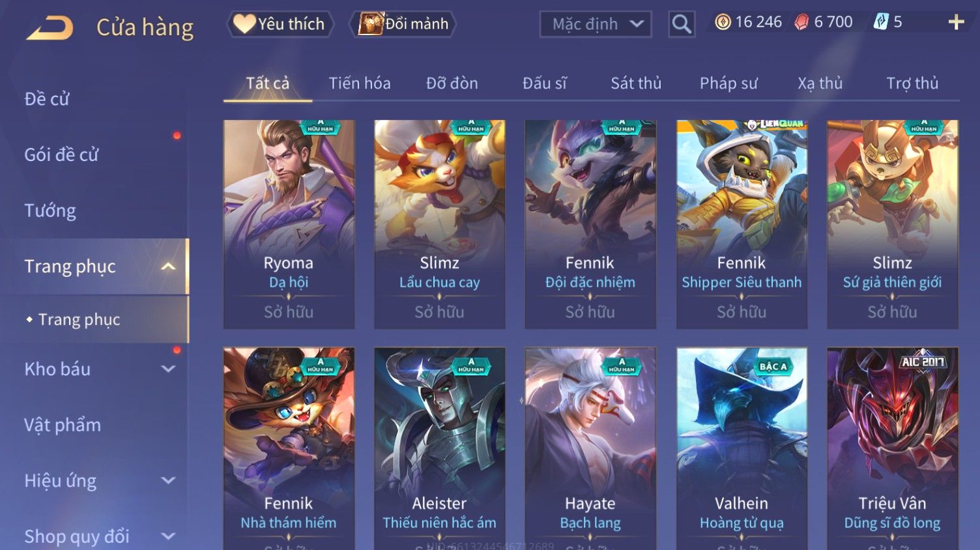Expand the Hiệu ứng sidebar section

[x=168, y=480]
